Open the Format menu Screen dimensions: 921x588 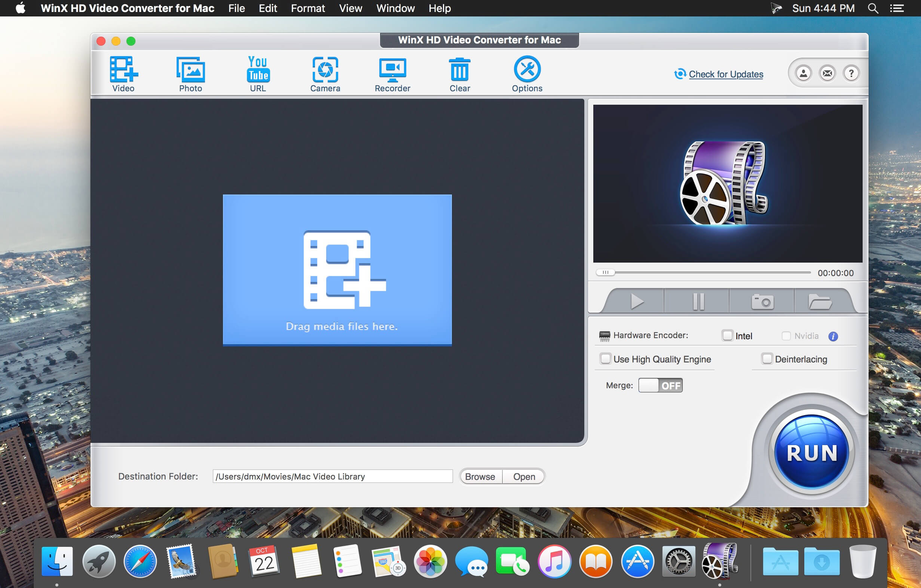[x=307, y=8]
